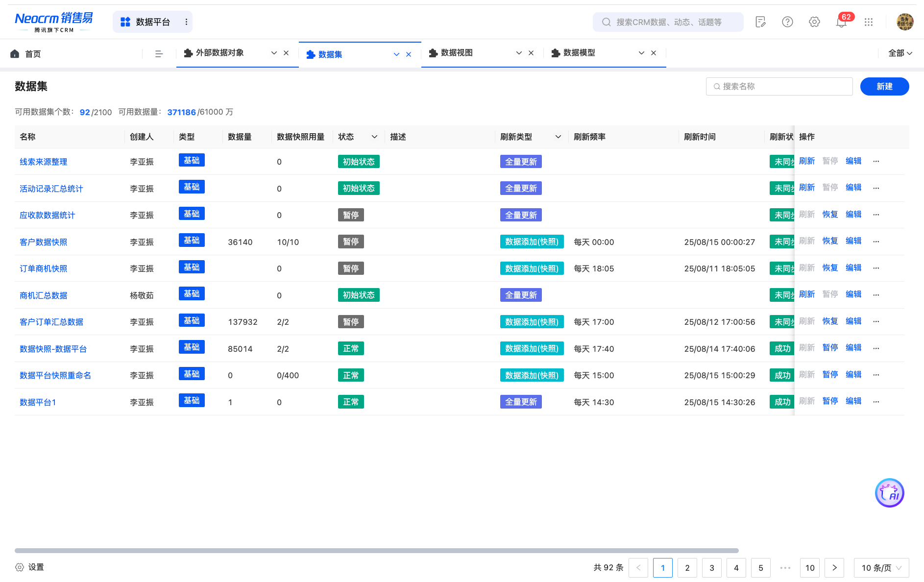Open the settings gear in top bar

pyautogui.click(x=814, y=22)
